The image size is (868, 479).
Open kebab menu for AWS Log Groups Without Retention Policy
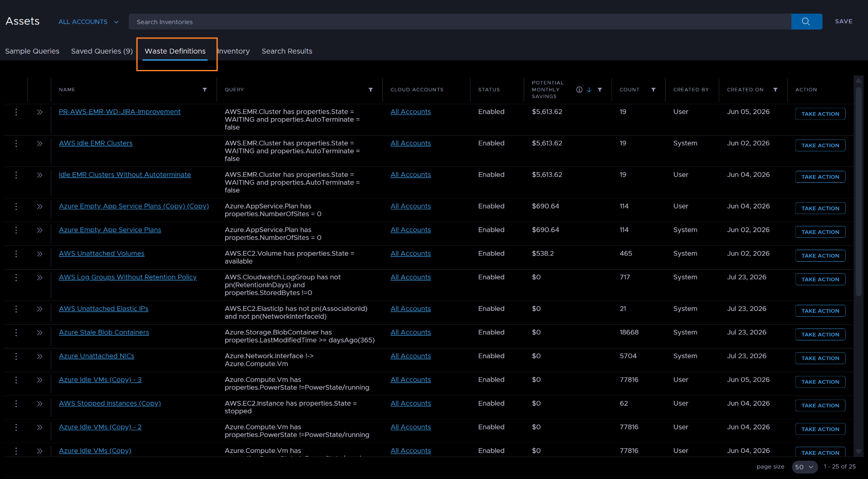(x=16, y=277)
